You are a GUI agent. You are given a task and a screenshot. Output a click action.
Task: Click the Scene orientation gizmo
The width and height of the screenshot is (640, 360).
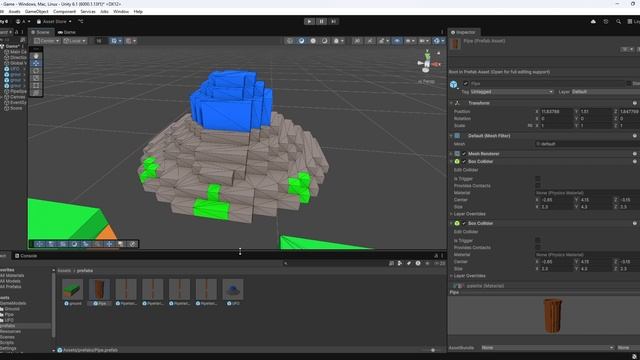click(427, 62)
